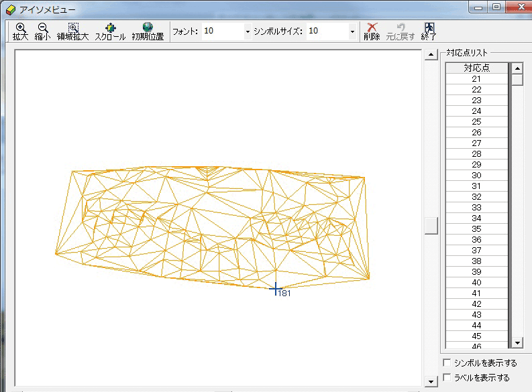Click the blue cross marker 181

coord(275,288)
